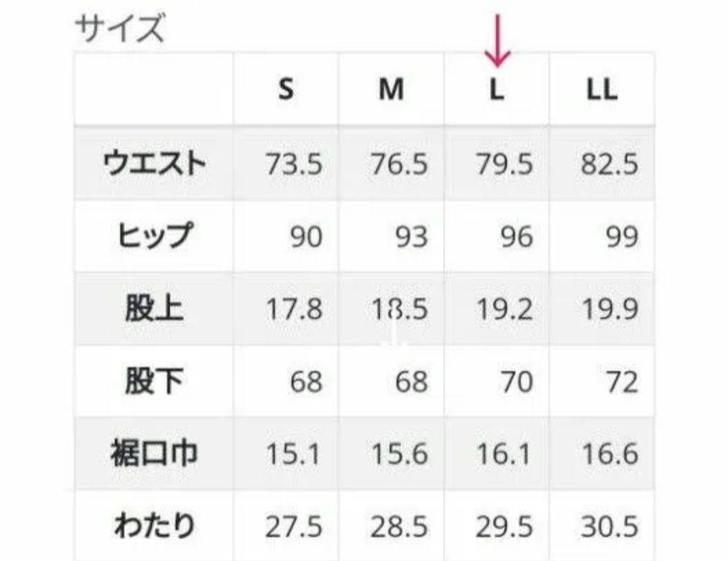Click the 股上 row label
This screenshot has width=728, height=561.
click(x=154, y=308)
